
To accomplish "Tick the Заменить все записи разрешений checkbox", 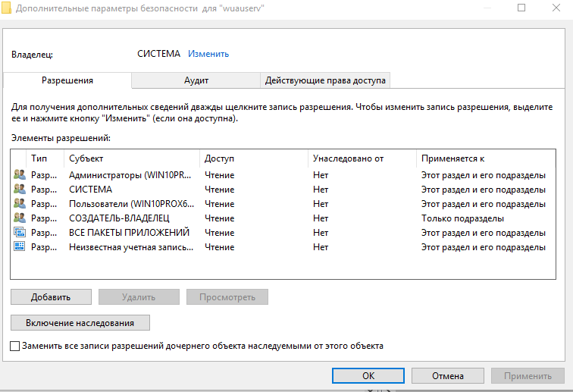I will coord(14,346).
